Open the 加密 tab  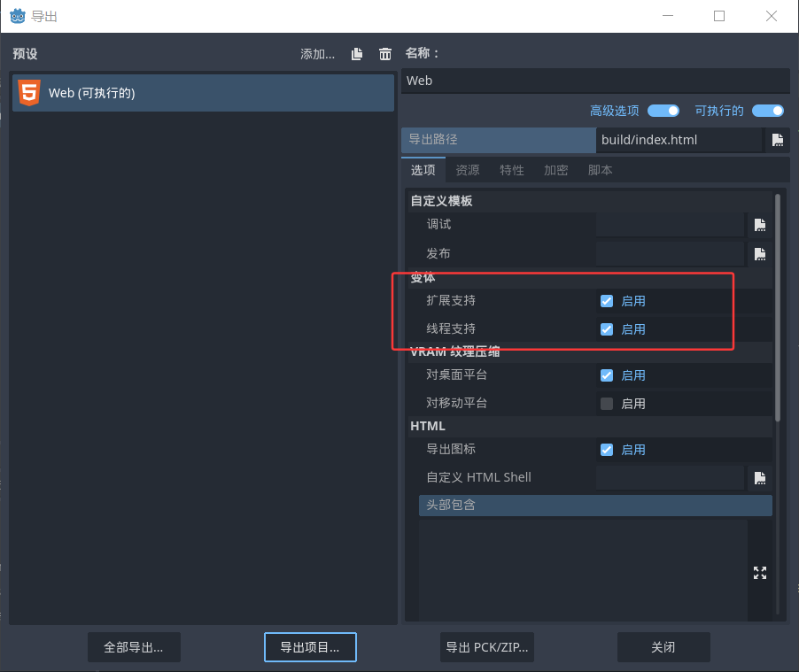point(556,170)
